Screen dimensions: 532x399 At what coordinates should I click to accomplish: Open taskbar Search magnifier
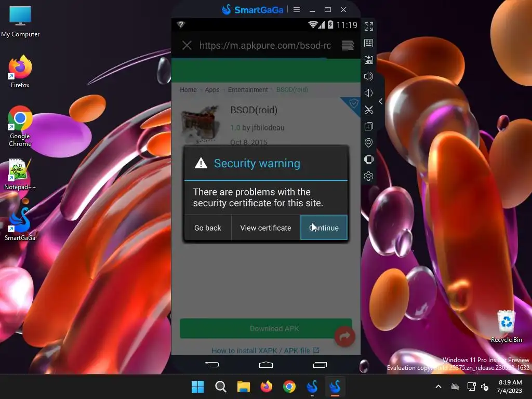[x=220, y=387]
